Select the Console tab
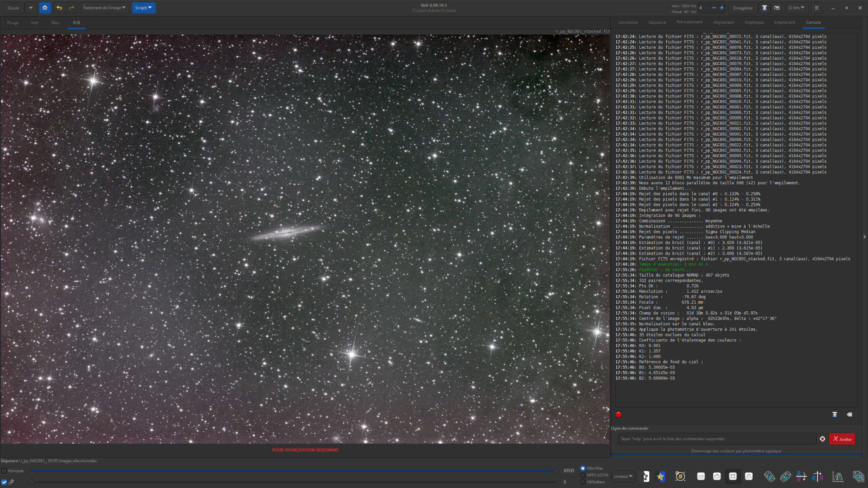Viewport: 868px width, 488px height. pyautogui.click(x=813, y=22)
